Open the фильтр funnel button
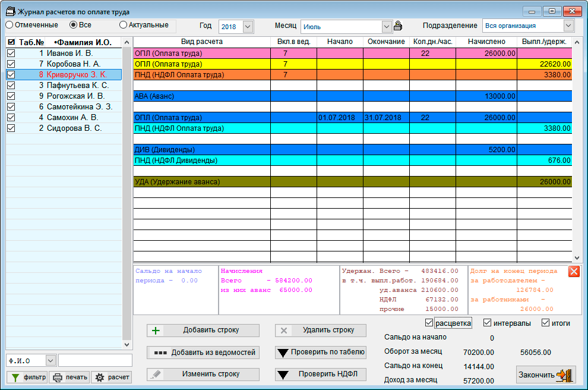The image size is (588, 390). pos(27,378)
